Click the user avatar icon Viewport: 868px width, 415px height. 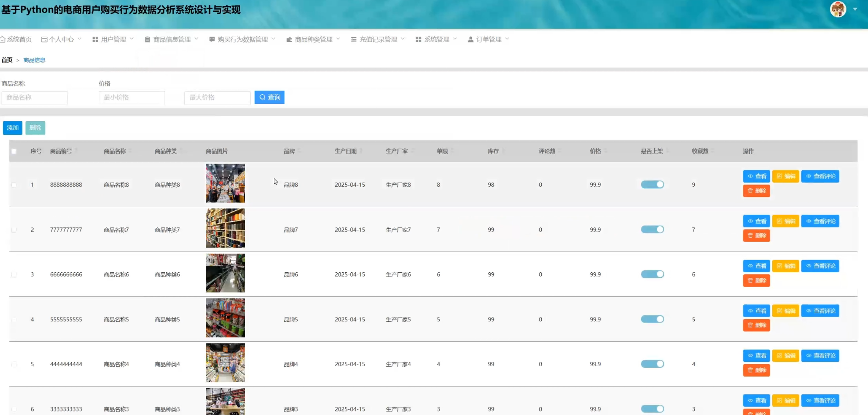pyautogui.click(x=838, y=9)
